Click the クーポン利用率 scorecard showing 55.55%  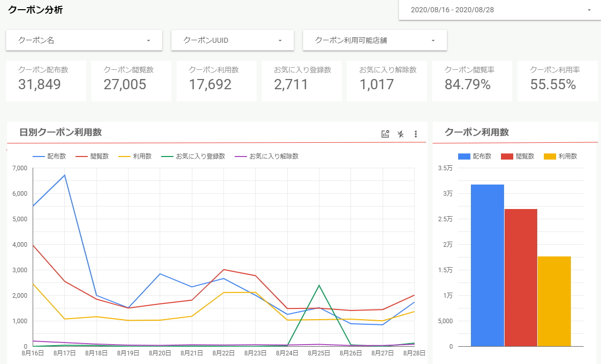[x=558, y=81]
